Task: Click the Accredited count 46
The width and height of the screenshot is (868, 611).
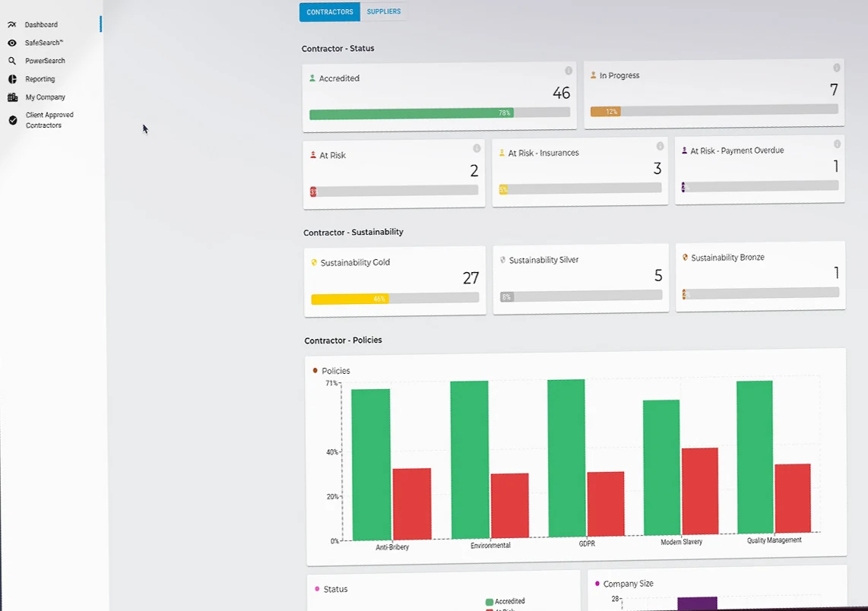Action: point(562,93)
